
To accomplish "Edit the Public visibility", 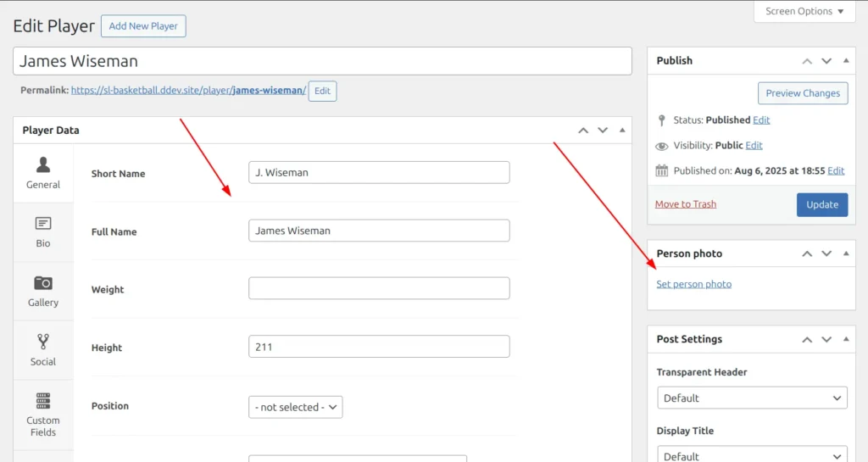I will click(754, 146).
